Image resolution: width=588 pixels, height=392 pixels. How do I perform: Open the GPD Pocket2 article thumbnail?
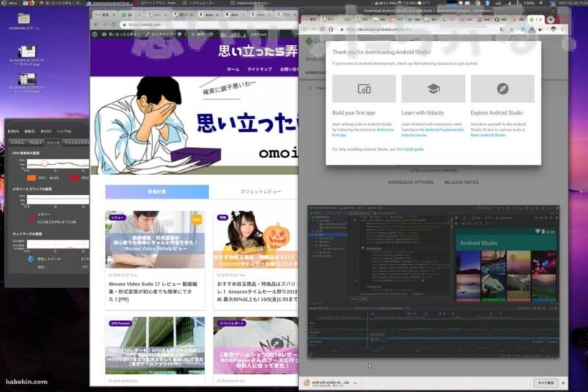point(155,346)
